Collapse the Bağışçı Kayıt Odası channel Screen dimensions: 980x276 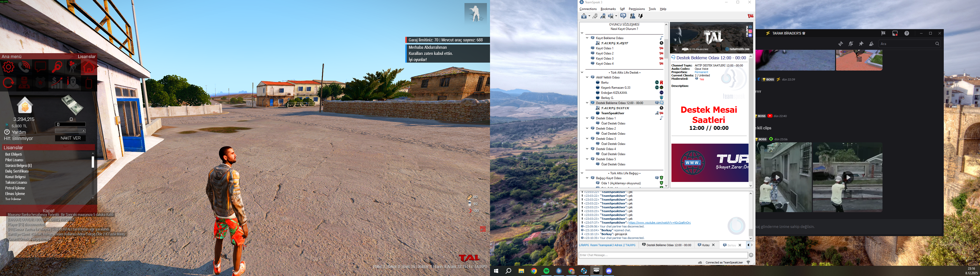587,178
